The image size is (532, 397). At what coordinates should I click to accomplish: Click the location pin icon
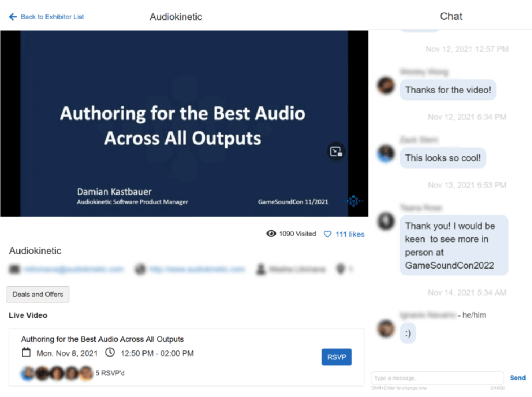pyautogui.click(x=340, y=269)
